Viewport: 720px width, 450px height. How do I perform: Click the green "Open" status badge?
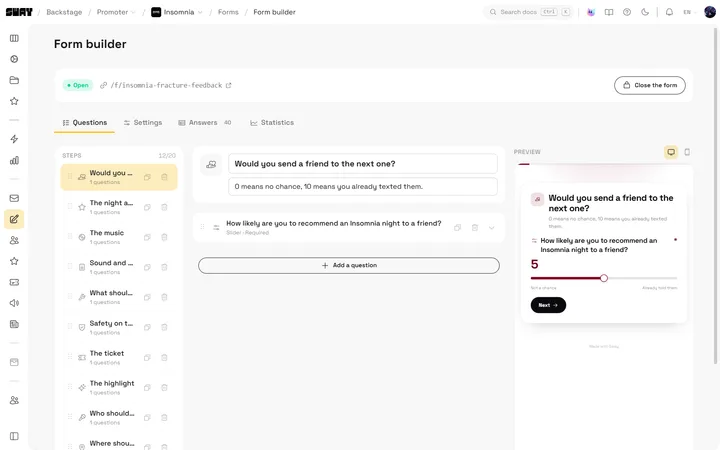(x=78, y=85)
